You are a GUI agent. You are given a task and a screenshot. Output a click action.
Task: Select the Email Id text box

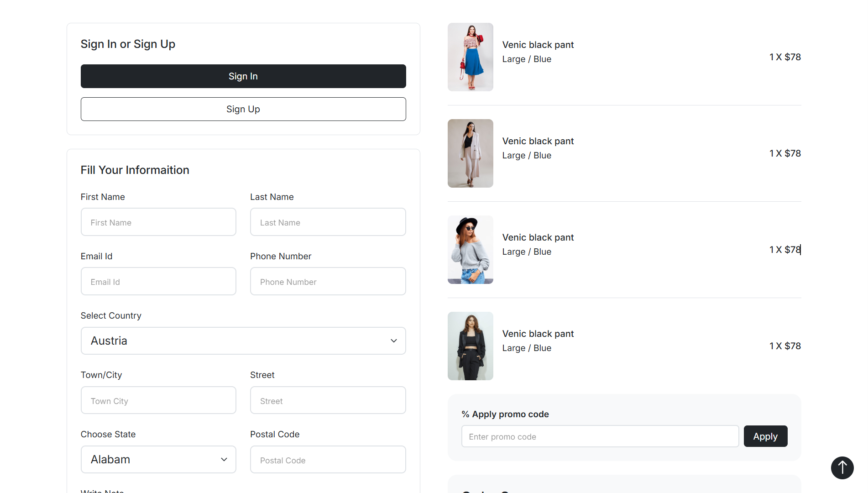coord(158,282)
